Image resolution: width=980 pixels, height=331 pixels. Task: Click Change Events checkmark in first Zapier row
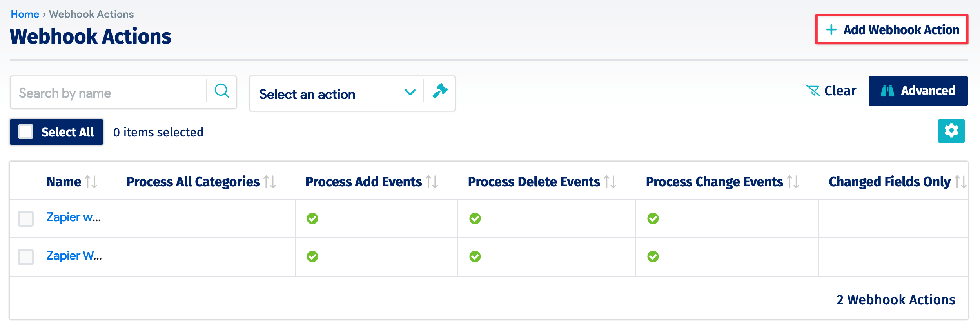[x=653, y=218]
